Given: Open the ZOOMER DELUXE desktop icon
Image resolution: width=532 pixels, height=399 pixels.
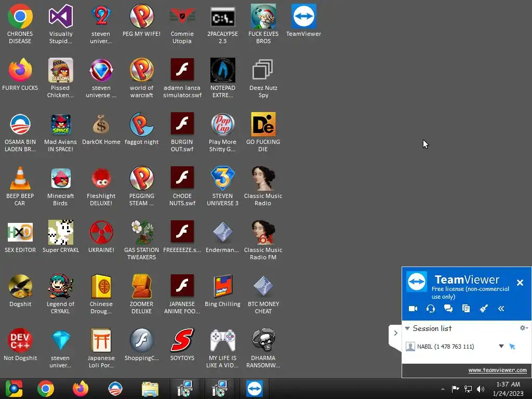Looking at the screenshot, I should point(141,294).
